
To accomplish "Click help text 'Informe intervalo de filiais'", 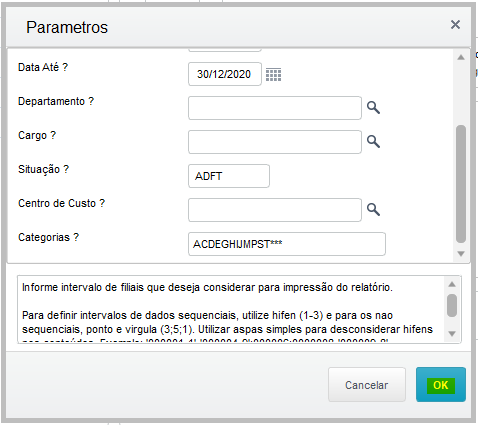I will [83, 287].
